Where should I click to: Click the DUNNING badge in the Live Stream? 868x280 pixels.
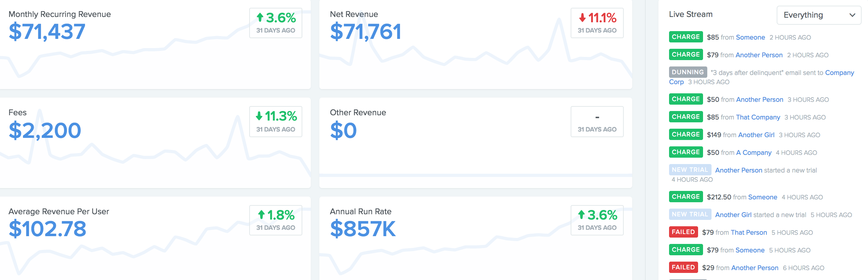point(688,72)
